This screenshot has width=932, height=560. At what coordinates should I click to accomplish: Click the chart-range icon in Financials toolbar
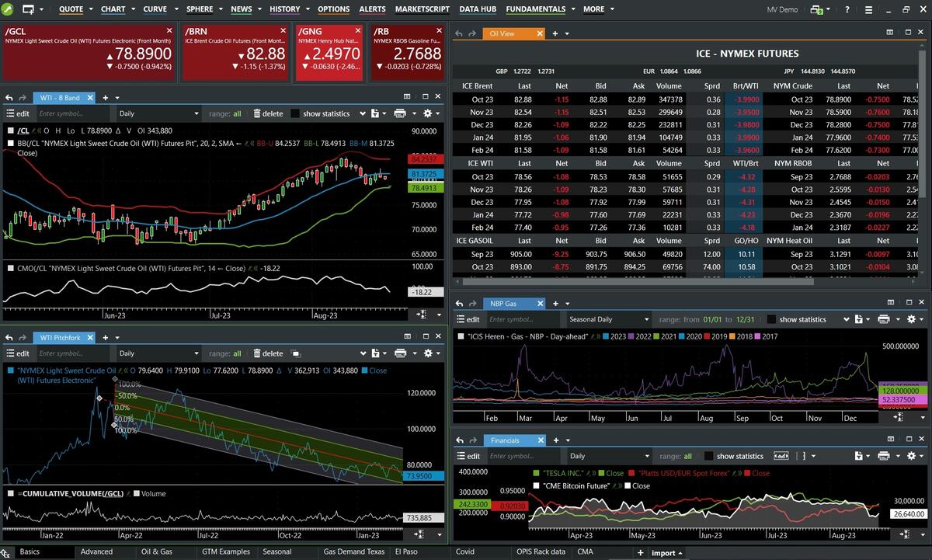(x=781, y=456)
